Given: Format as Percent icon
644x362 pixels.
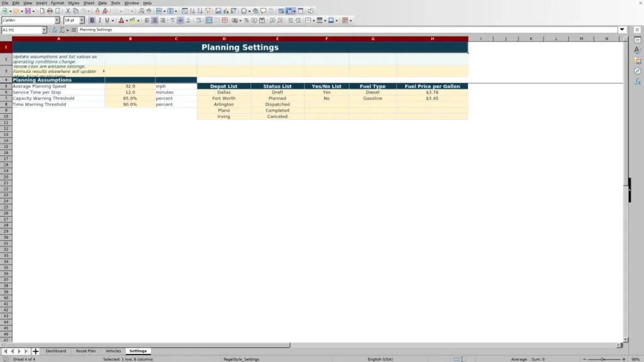Looking at the screenshot, I should pos(247,20).
